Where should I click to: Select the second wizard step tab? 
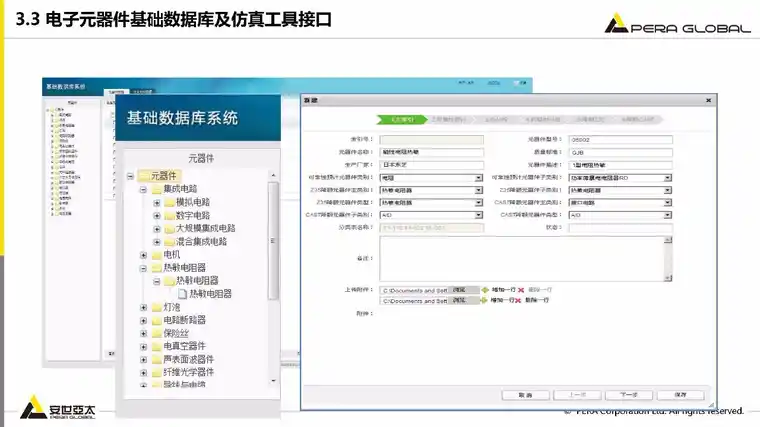447,118
